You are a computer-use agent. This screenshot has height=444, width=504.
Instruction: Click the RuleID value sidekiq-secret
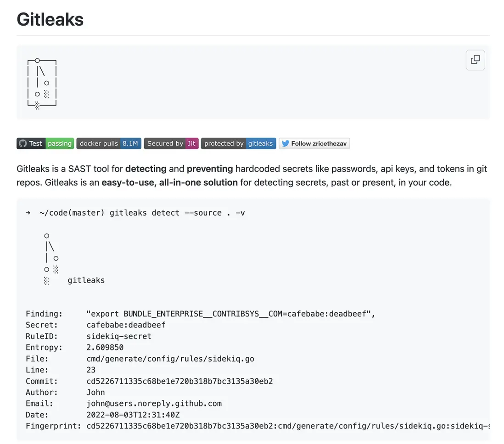(118, 336)
